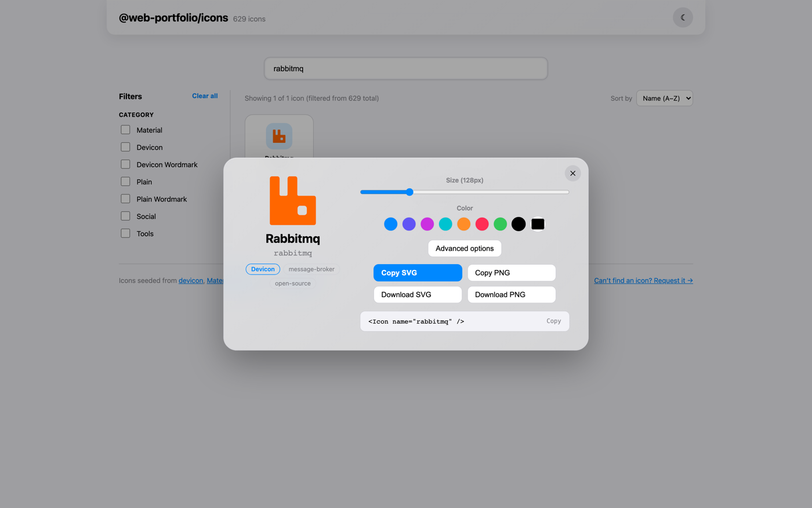Enable the Devicon Wordmark filter
The image size is (812, 508).
coord(125,164)
